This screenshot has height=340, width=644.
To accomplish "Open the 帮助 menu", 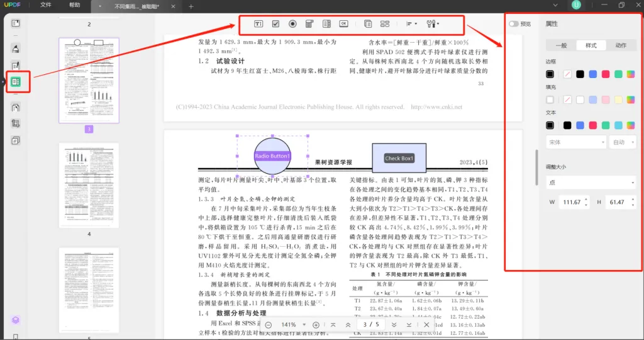I will [x=75, y=5].
